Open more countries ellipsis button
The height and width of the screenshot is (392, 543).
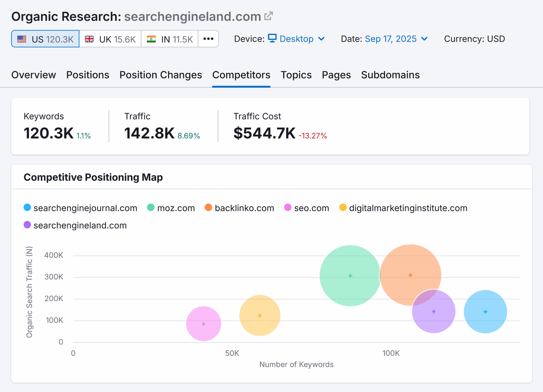click(x=208, y=39)
